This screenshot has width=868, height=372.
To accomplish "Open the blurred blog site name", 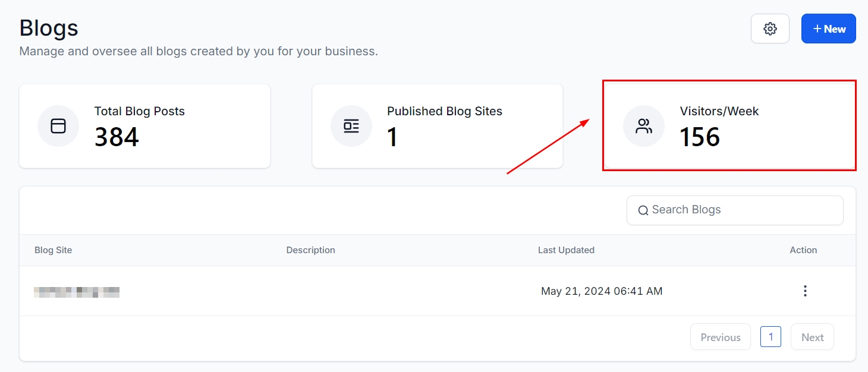I will click(77, 291).
